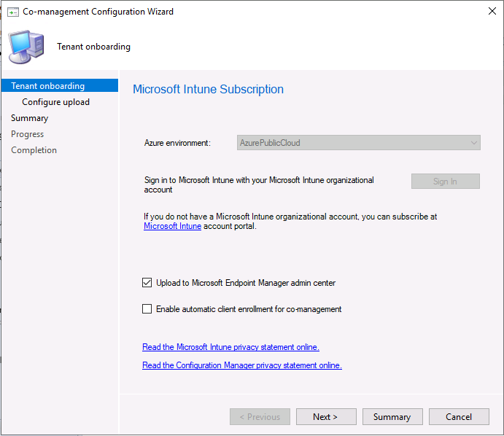Select Progress step in left pane
Viewport: 504px width, 436px height.
click(x=27, y=134)
